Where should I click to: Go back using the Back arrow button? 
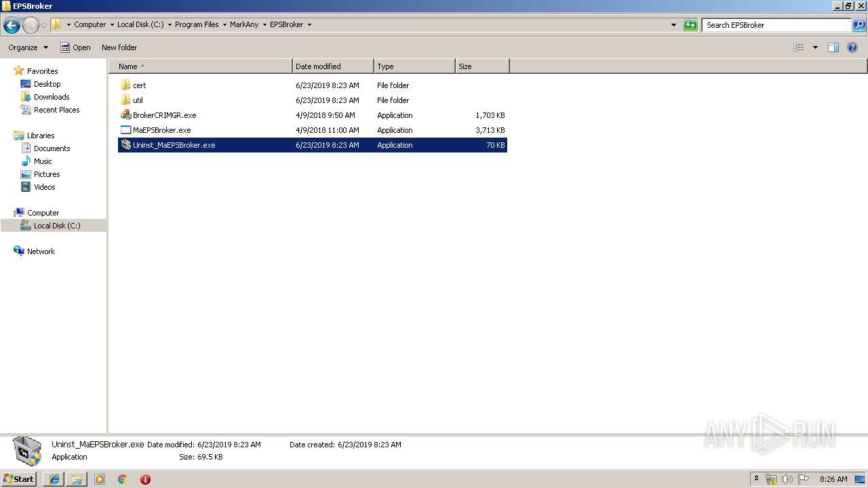[x=12, y=26]
